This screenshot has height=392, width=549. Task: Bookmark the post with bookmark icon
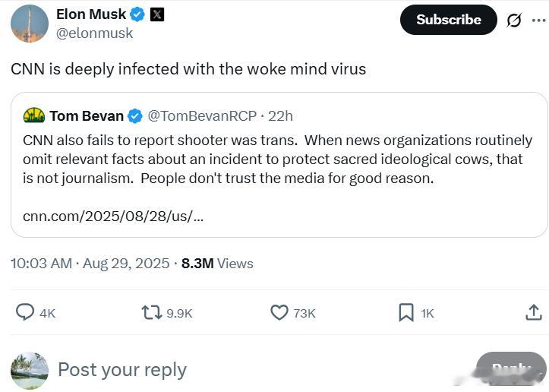[406, 312]
